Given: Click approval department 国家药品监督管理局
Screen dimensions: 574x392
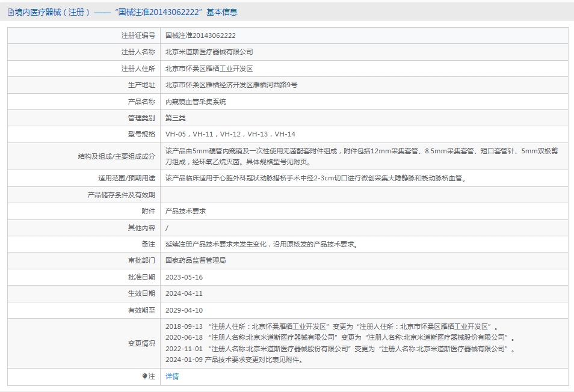Looking at the screenshot, I should 196,260.
